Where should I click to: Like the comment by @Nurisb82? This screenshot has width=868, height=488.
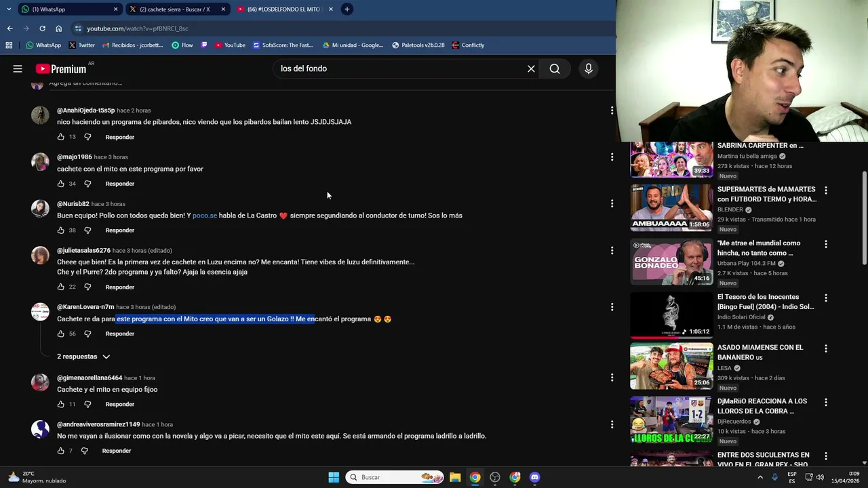click(61, 230)
